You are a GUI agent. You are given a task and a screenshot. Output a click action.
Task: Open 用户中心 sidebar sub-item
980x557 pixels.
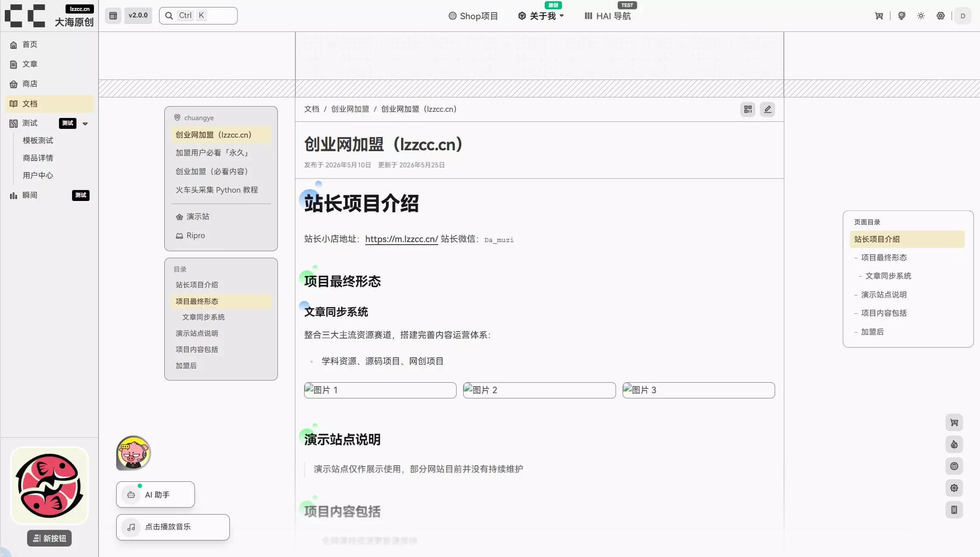click(x=38, y=176)
